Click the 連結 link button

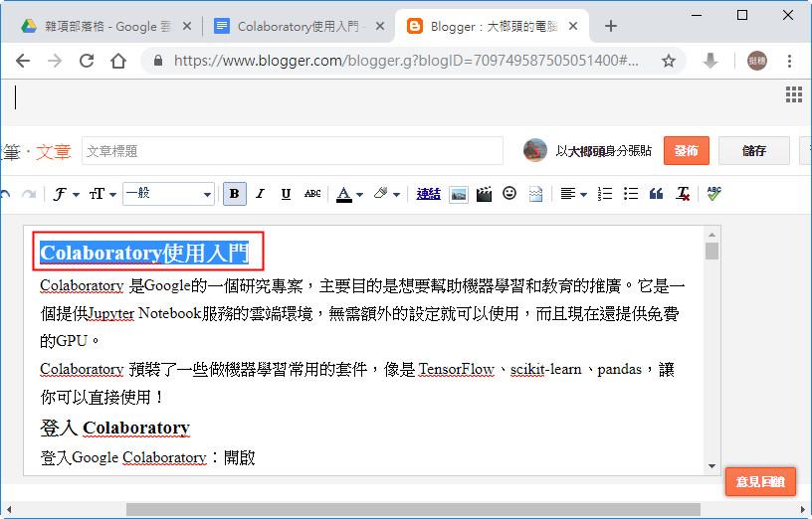(428, 194)
